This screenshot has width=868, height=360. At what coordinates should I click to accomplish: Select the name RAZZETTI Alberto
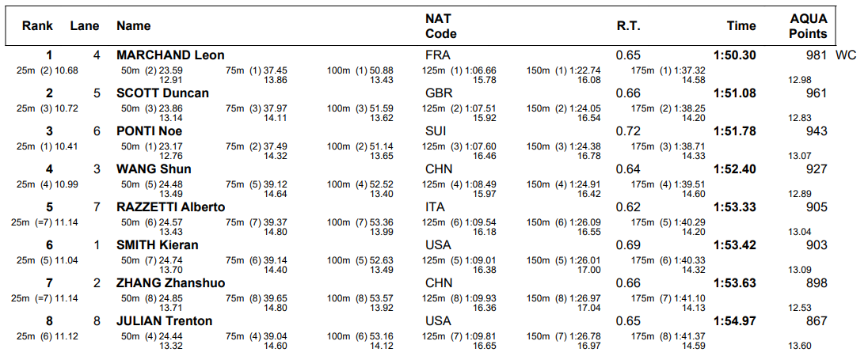[170, 207]
